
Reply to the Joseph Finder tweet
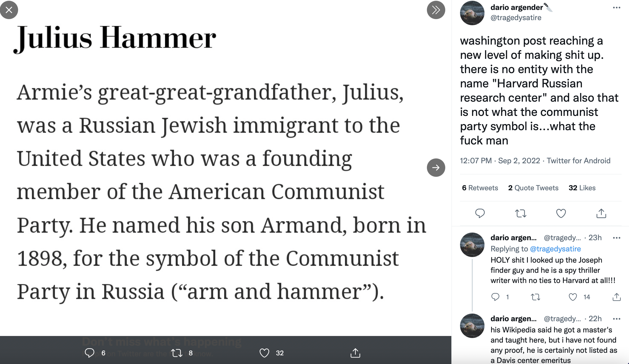click(495, 297)
